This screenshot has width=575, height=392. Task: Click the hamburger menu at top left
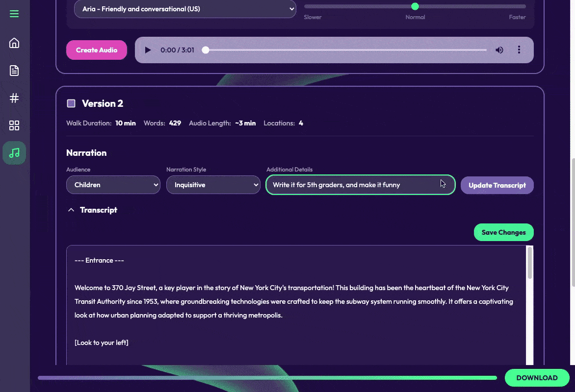[x=14, y=14]
